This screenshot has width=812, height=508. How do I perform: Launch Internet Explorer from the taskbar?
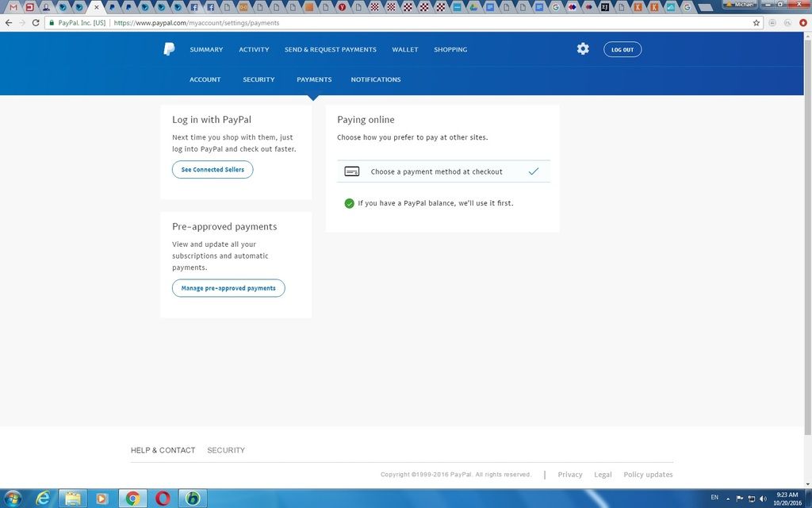coord(43,498)
